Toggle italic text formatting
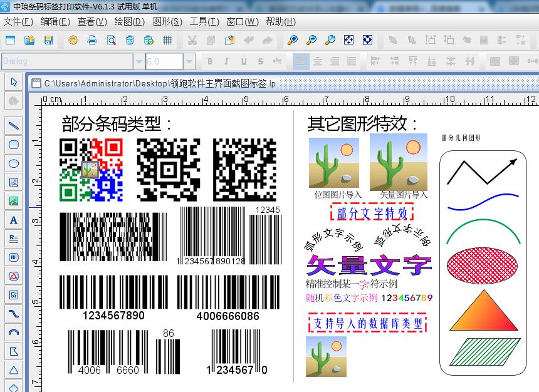The height and width of the screenshot is (392, 539). pos(226,61)
